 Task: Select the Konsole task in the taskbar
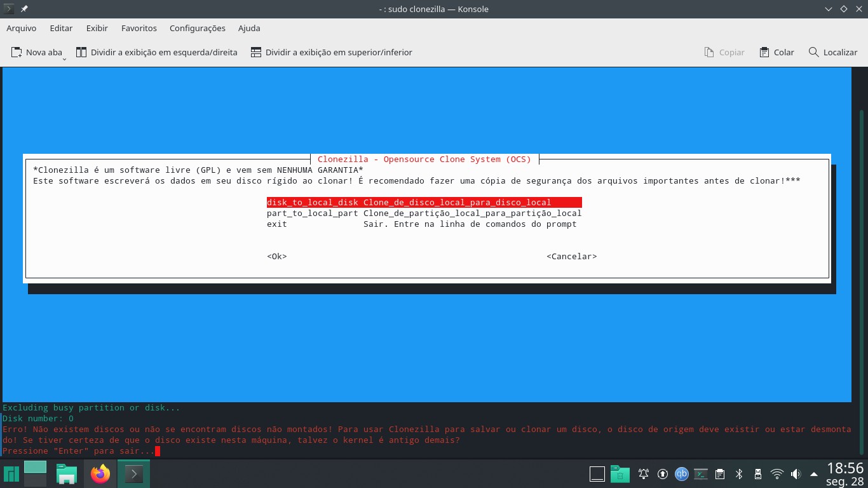(133, 474)
